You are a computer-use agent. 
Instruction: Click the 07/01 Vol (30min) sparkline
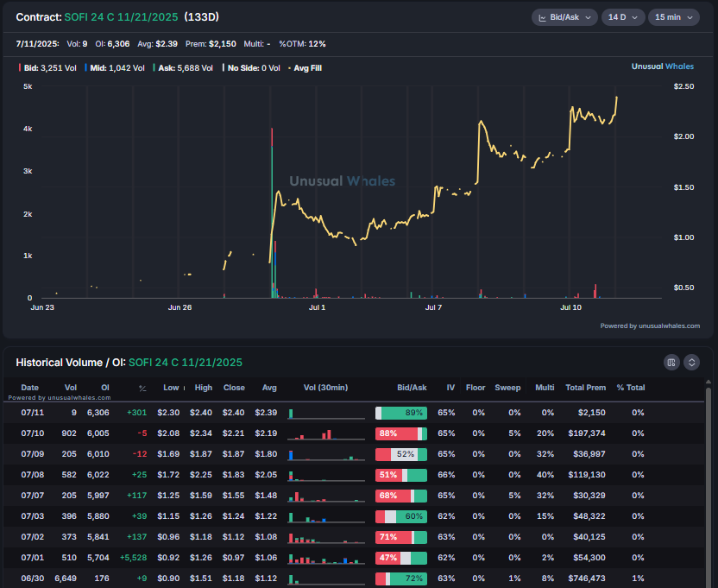tap(326, 558)
